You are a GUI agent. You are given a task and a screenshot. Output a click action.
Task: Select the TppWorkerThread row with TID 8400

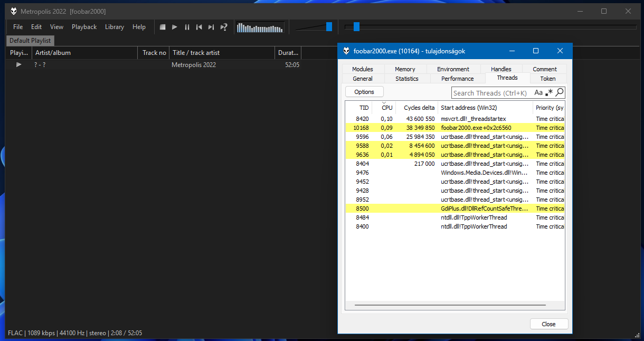[x=455, y=226]
